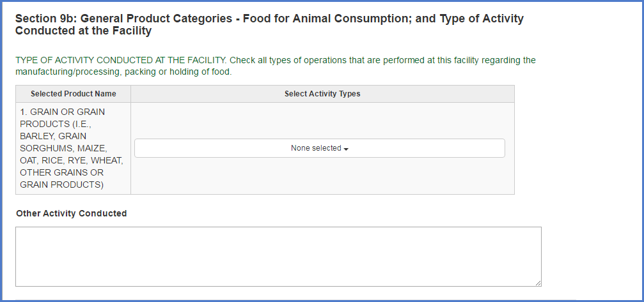
Task: Click the 'Conducted at the Facility' heading line
Action: (83, 31)
